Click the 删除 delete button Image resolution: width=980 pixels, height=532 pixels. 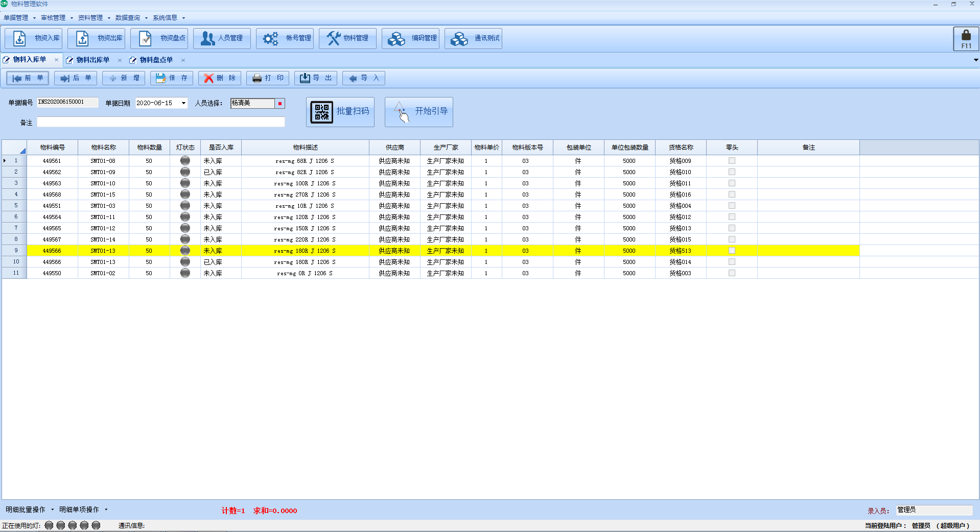tap(220, 78)
